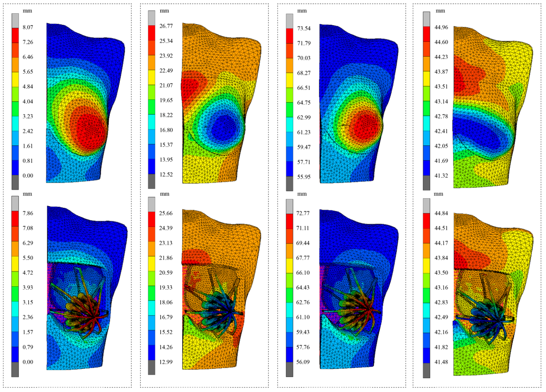546x392 pixels.
Task: Click the 59.47 legend label
Action: point(304,147)
